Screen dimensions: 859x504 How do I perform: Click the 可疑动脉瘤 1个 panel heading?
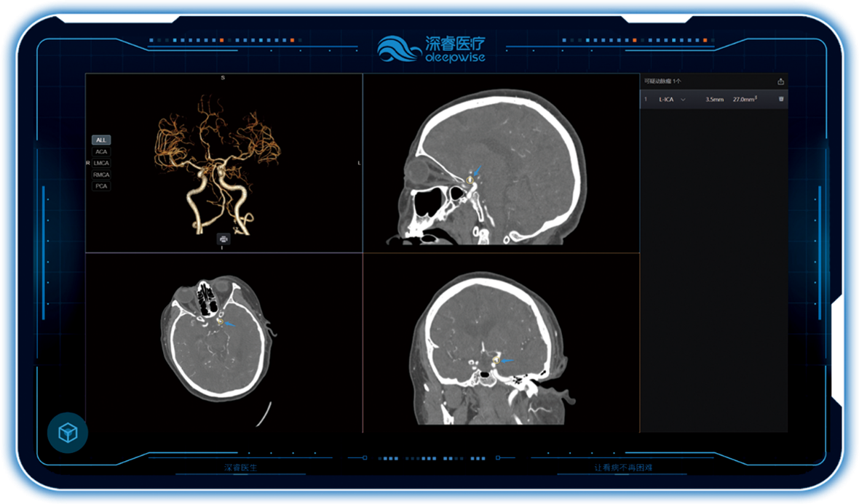pos(662,81)
